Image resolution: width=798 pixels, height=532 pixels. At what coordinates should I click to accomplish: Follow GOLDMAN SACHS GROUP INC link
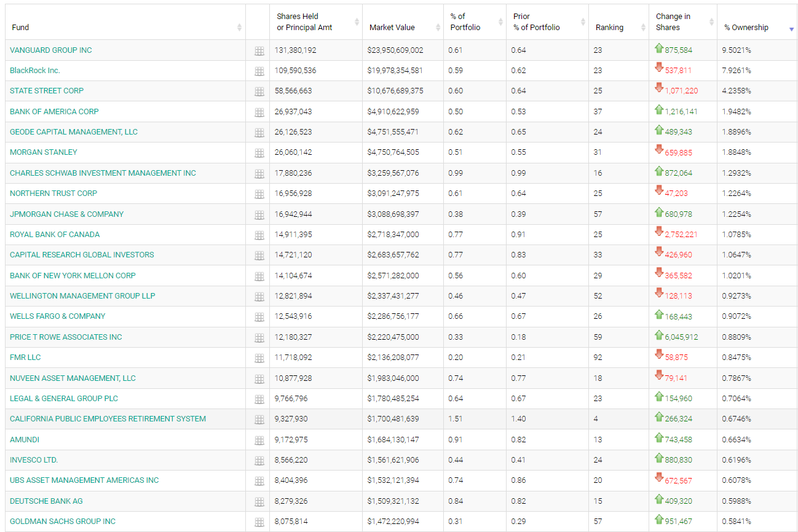pos(63,522)
